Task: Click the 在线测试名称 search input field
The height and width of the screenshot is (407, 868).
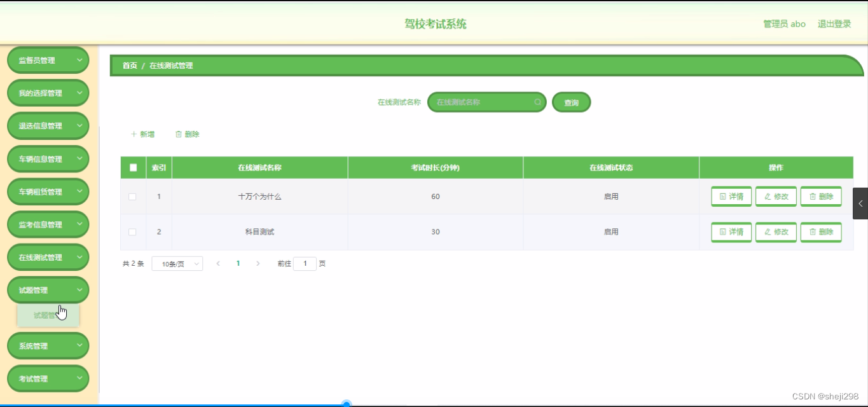Action: (483, 102)
